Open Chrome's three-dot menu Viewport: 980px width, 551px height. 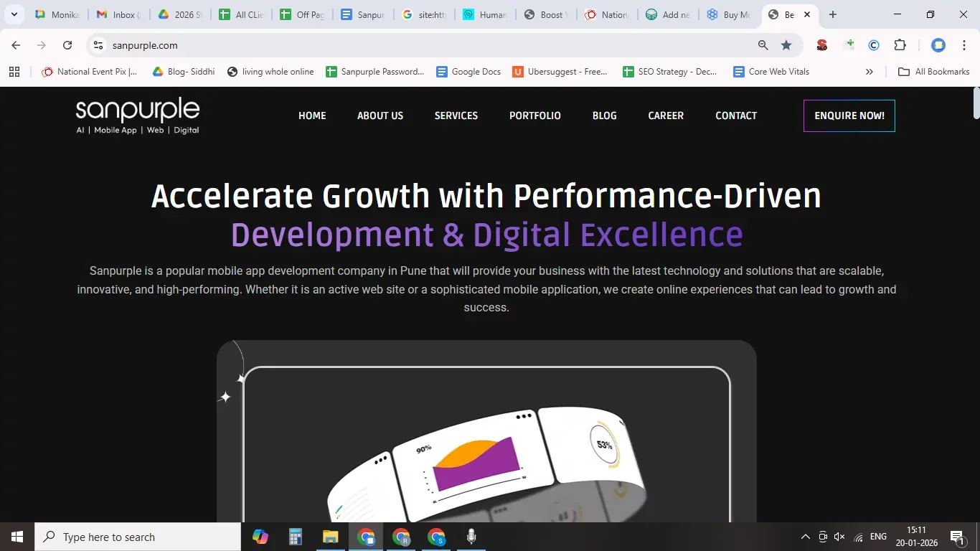point(963,45)
